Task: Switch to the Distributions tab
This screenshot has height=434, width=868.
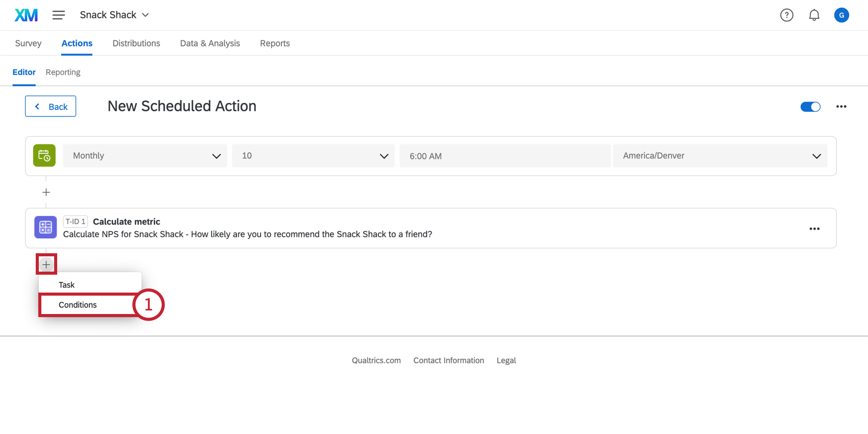Action: pos(136,43)
